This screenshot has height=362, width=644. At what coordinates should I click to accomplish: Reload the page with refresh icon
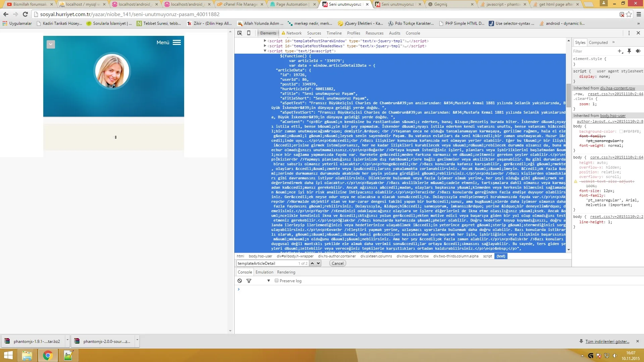tap(25, 14)
